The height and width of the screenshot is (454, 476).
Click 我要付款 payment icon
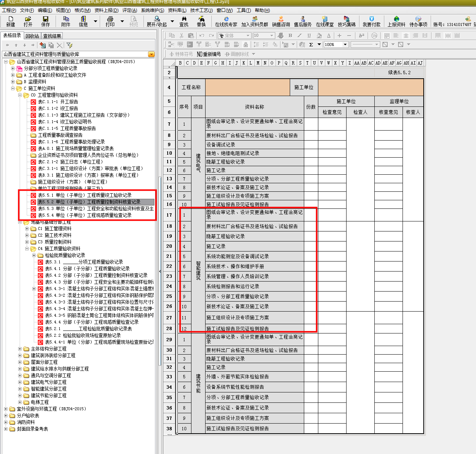pos(371,21)
